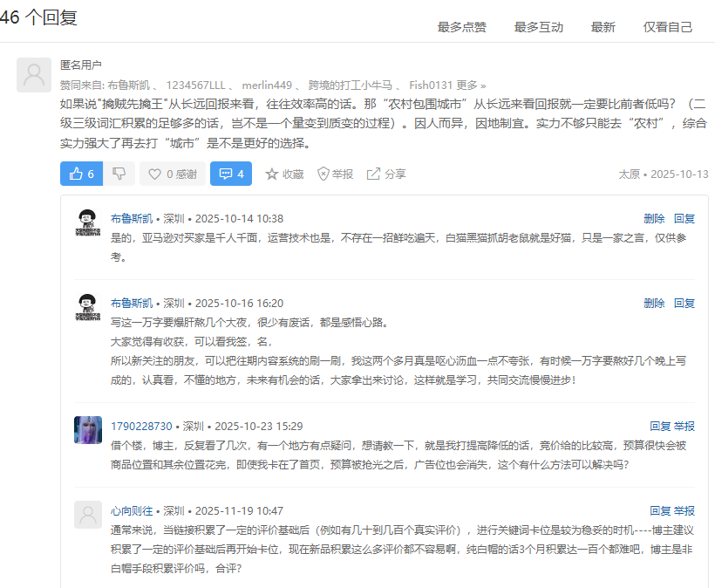Open 心向则往's username profile link
This screenshot has height=588, width=715.
(x=132, y=510)
